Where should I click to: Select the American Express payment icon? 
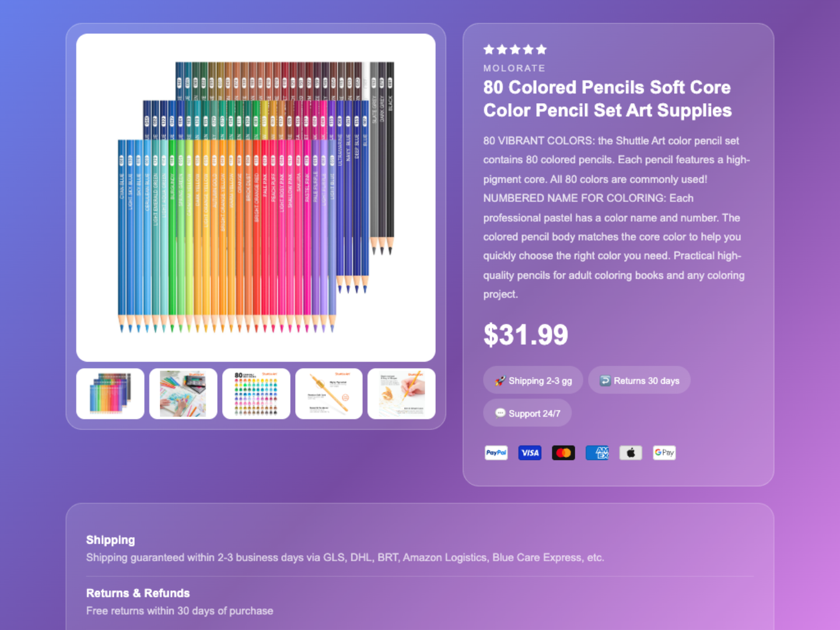[597, 453]
